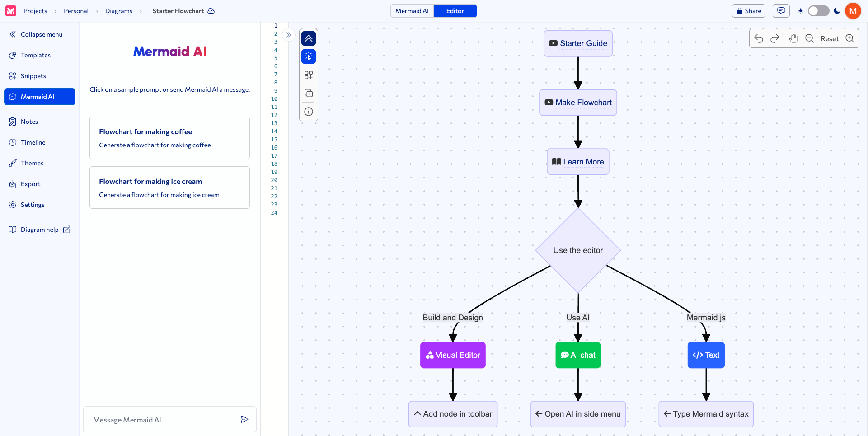The height and width of the screenshot is (436, 868).
Task: Select the Add node in toolbar node
Action: pyautogui.click(x=453, y=414)
